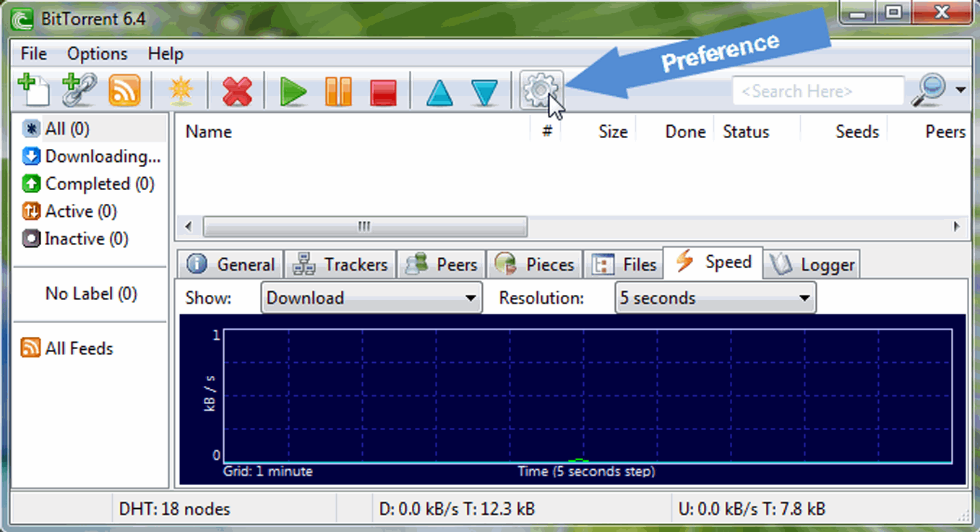Select the All (0) category
Screen dimensions: 980x532
point(90,129)
